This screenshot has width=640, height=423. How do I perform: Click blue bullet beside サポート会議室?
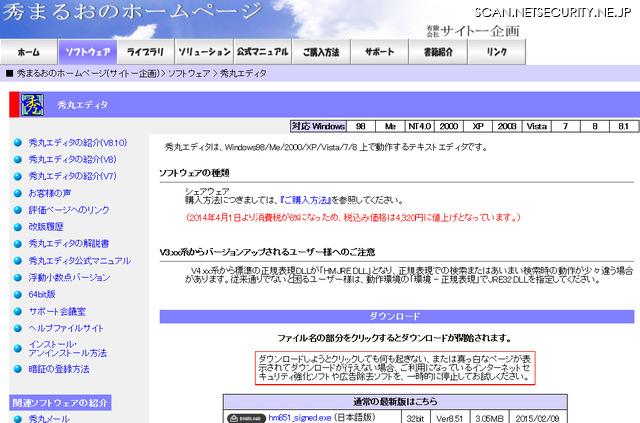[x=18, y=311]
